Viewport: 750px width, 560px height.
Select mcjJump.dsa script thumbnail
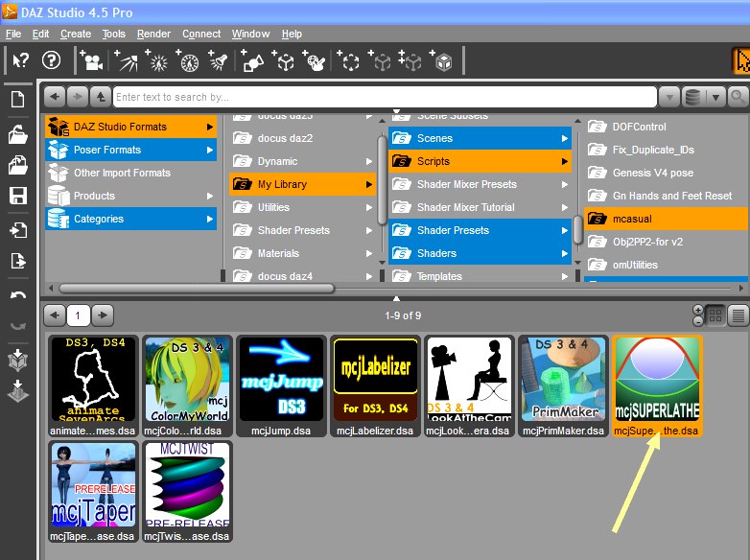tap(281, 385)
